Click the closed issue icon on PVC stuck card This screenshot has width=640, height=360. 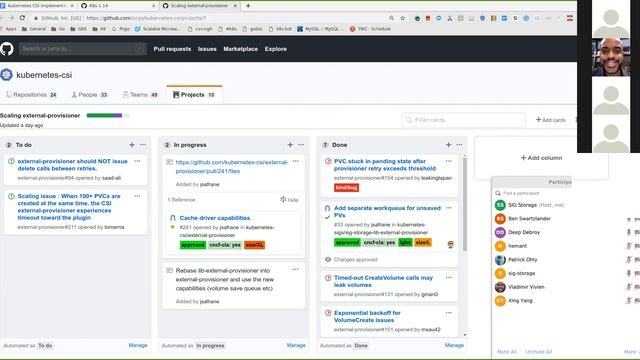click(328, 162)
